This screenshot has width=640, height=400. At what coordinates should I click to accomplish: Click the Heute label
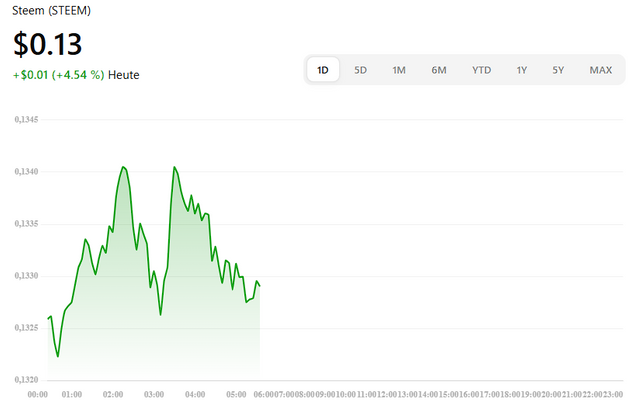[x=124, y=75]
